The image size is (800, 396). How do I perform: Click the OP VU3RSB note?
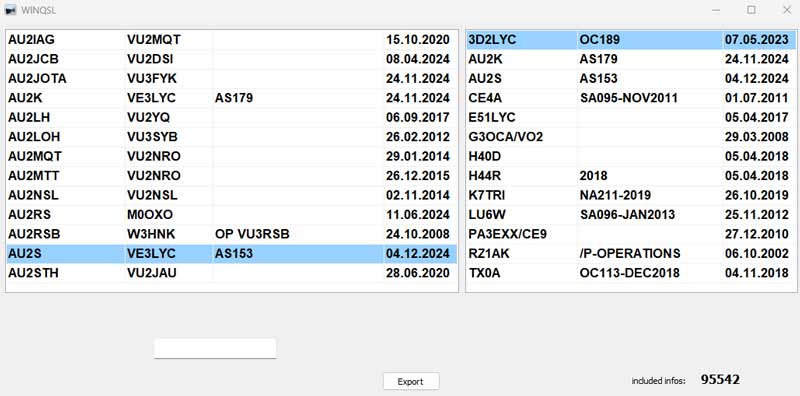252,234
